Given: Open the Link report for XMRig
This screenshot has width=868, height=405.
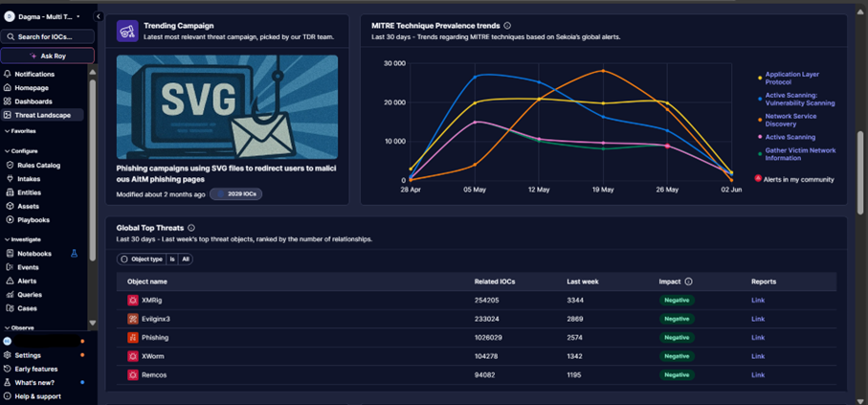Looking at the screenshot, I should point(758,301).
